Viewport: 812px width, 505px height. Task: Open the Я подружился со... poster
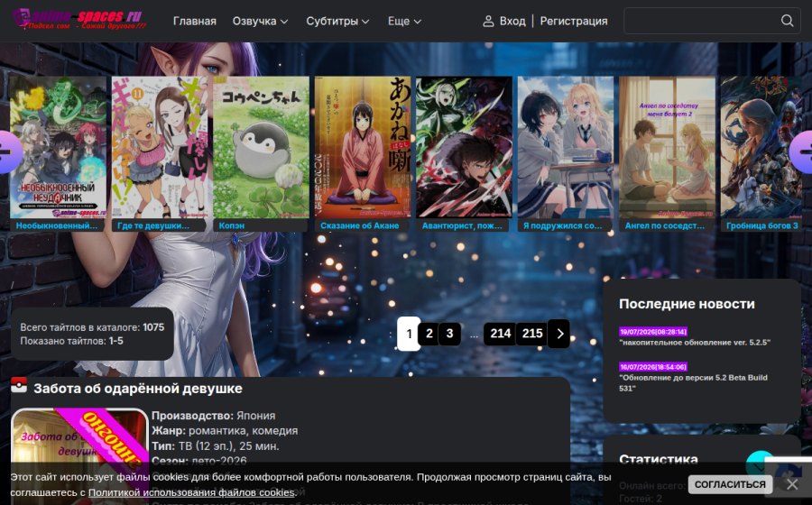click(x=566, y=148)
